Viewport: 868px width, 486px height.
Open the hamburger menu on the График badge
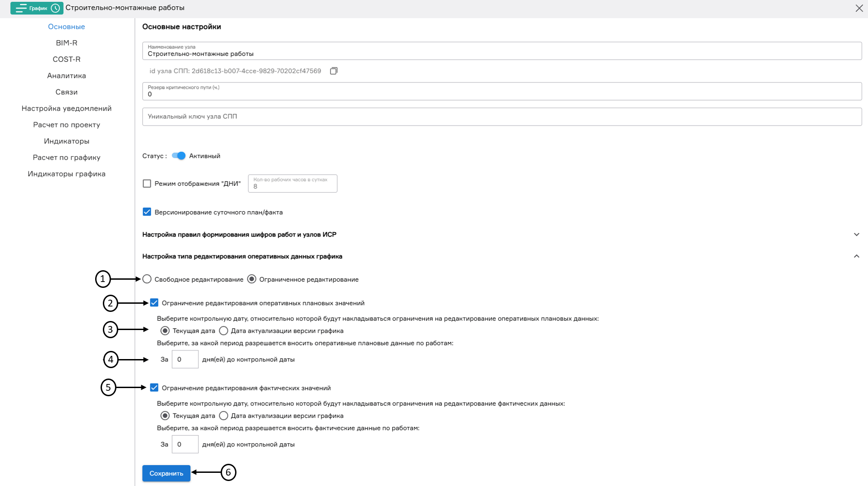click(x=21, y=8)
